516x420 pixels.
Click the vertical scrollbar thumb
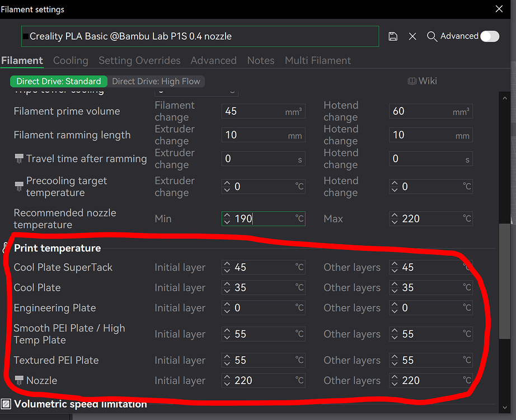click(x=504, y=281)
